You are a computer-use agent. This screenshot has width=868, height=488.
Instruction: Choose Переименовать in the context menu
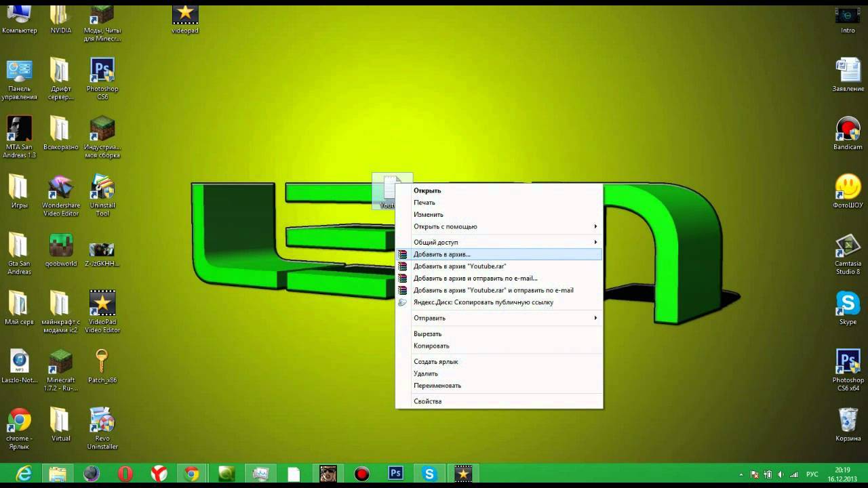click(499, 386)
